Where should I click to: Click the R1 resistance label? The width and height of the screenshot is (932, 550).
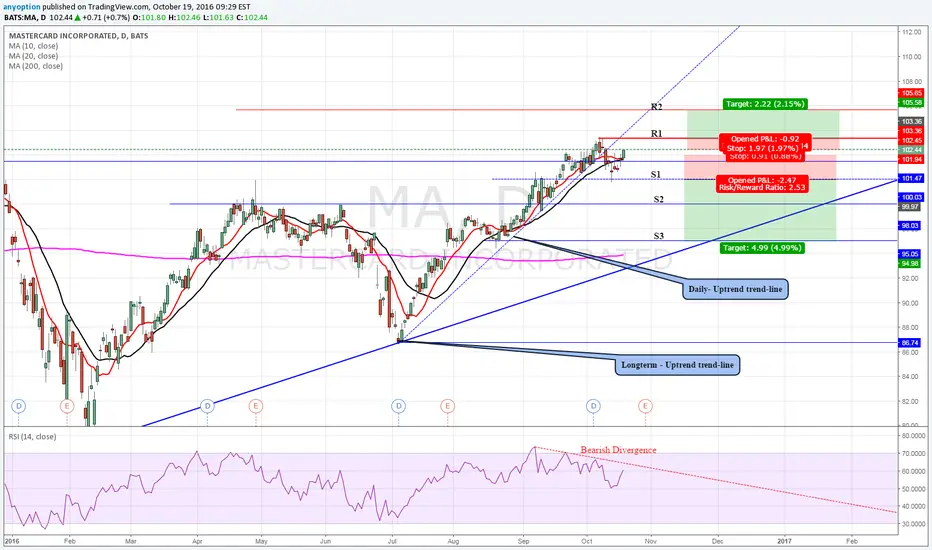click(x=656, y=134)
